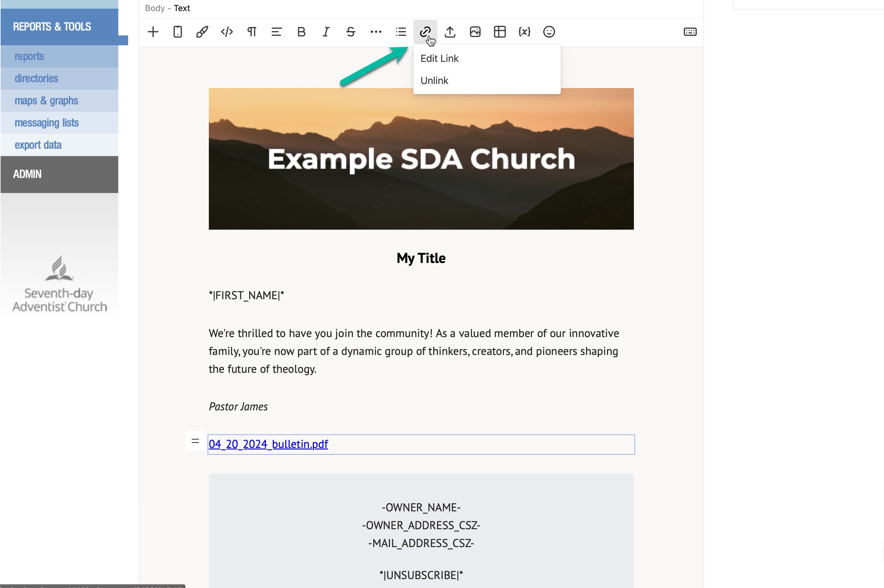
Task: Open the variables curly-brace tool
Action: [524, 32]
